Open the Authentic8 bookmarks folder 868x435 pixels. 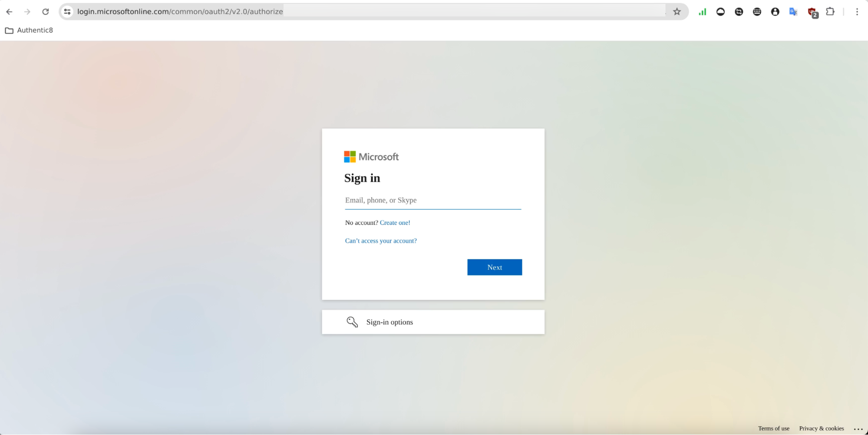click(x=29, y=30)
